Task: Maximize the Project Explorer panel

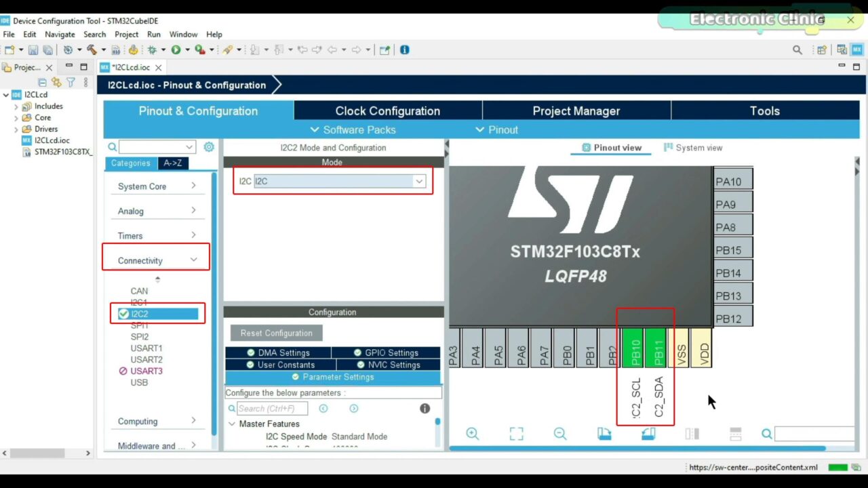Action: pos(84,67)
